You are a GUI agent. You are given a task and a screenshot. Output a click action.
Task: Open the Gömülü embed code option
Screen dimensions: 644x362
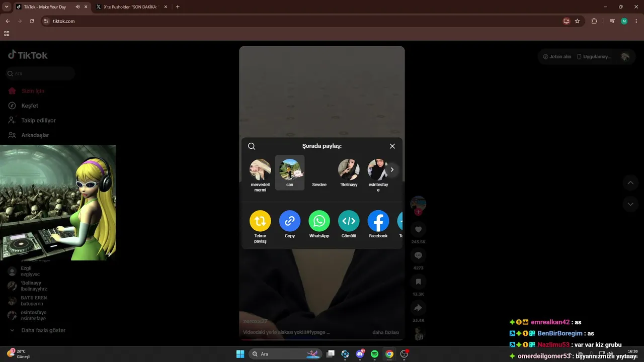pyautogui.click(x=349, y=221)
